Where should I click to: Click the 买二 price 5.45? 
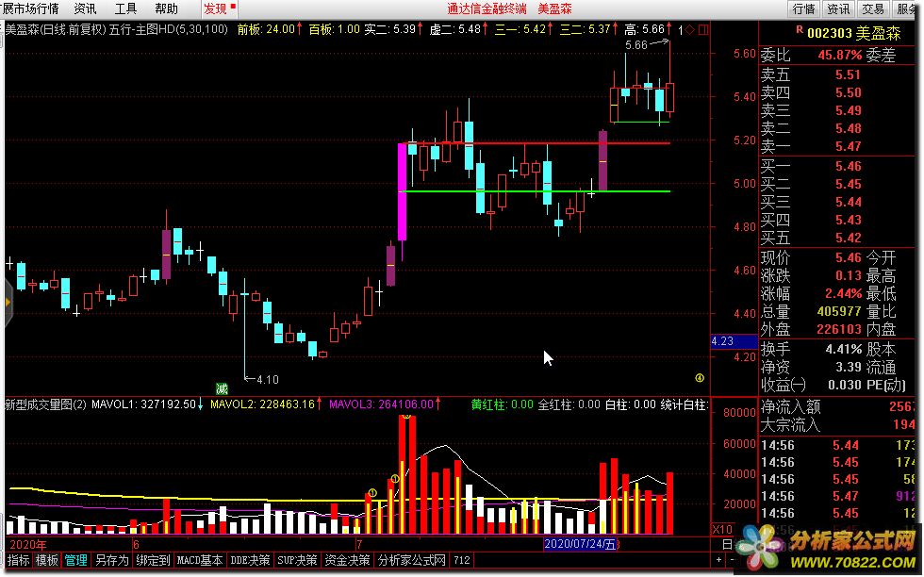tap(848, 184)
